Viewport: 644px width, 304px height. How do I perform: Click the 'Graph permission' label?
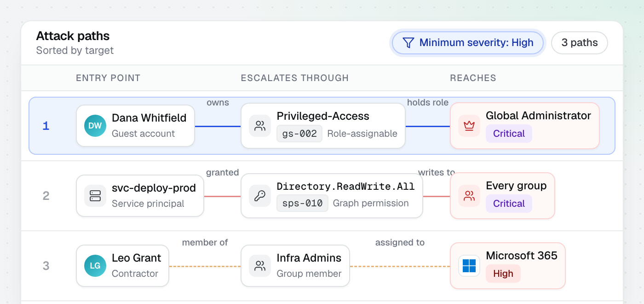coord(371,203)
